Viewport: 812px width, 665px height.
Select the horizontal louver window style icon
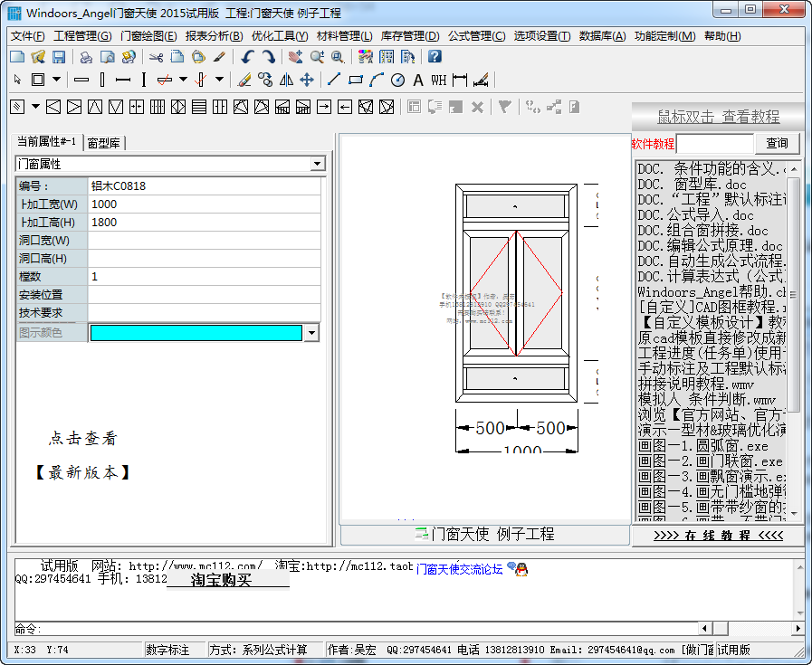tap(199, 107)
